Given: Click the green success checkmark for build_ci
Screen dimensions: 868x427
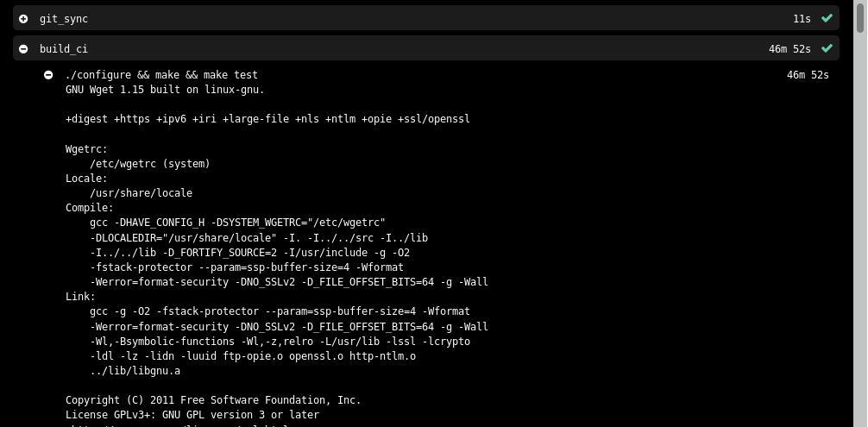Looking at the screenshot, I should (827, 48).
